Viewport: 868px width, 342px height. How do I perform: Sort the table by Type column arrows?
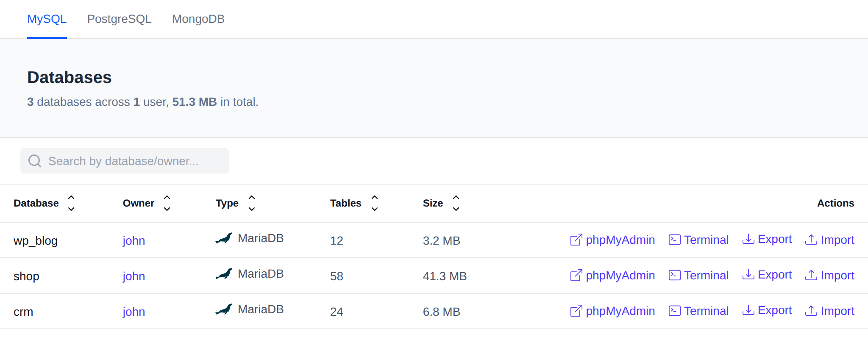252,203
